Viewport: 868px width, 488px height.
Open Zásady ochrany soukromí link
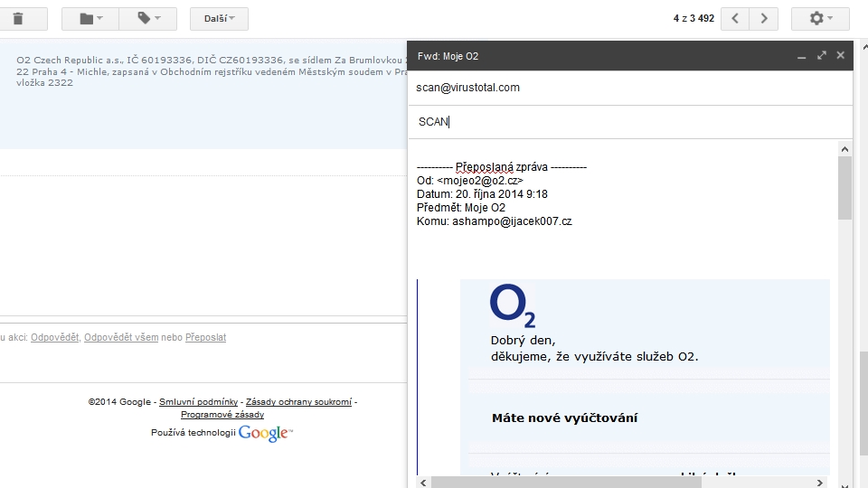coord(298,402)
